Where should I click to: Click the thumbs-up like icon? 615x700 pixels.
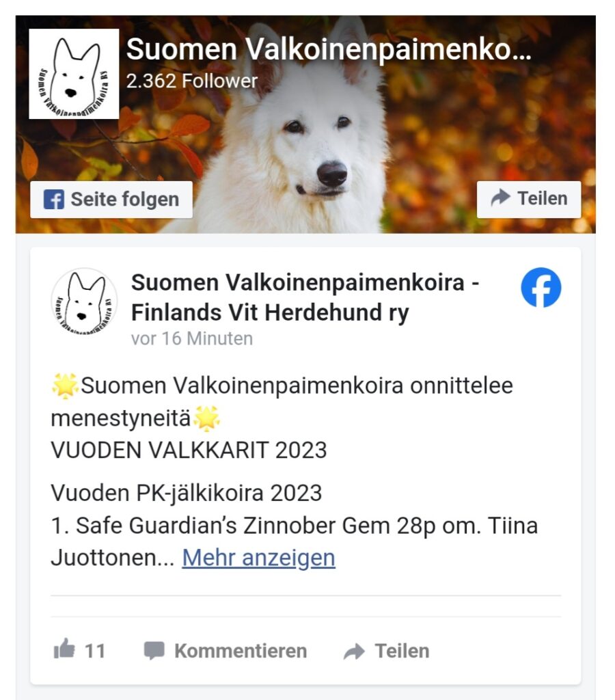pos(64,649)
